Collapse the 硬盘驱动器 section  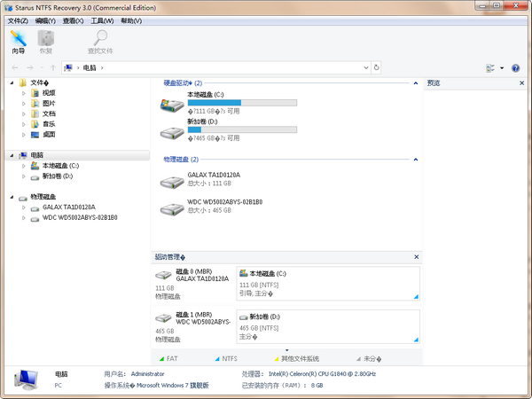tap(416, 82)
